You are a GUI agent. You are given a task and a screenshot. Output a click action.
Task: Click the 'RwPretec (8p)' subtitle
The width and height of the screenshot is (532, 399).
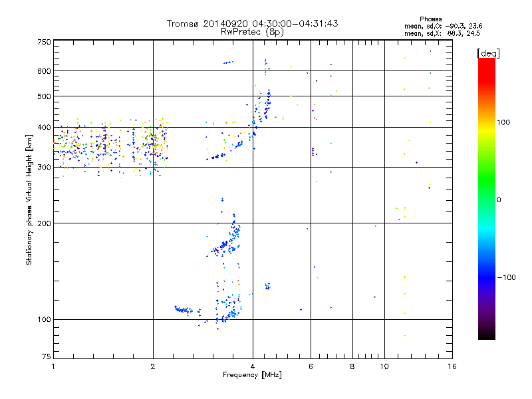[x=252, y=32]
